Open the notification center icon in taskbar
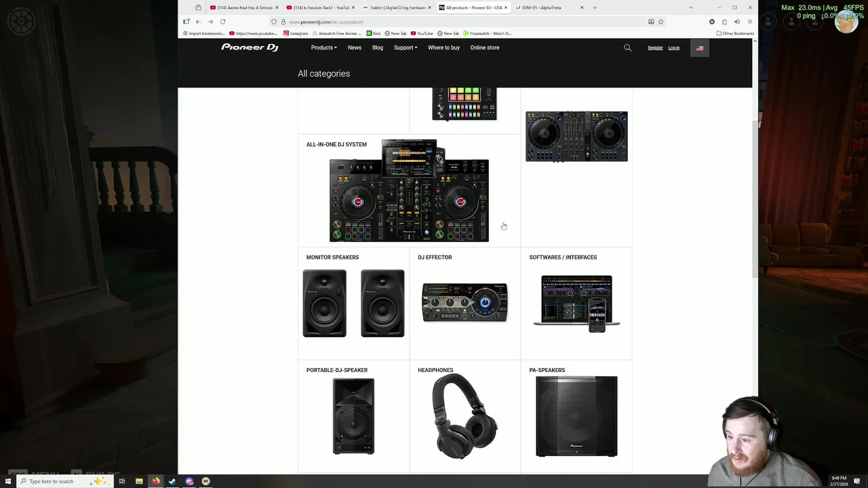The image size is (868, 488). (857, 481)
